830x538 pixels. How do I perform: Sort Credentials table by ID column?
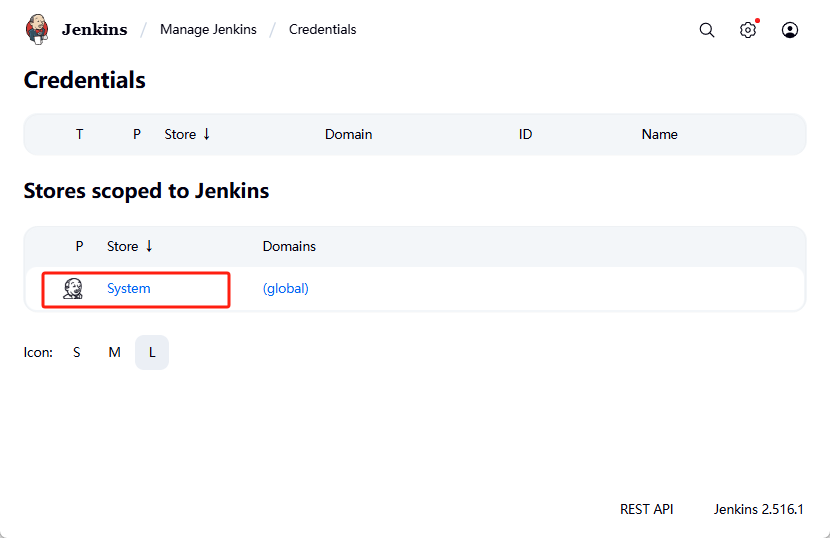[525, 134]
